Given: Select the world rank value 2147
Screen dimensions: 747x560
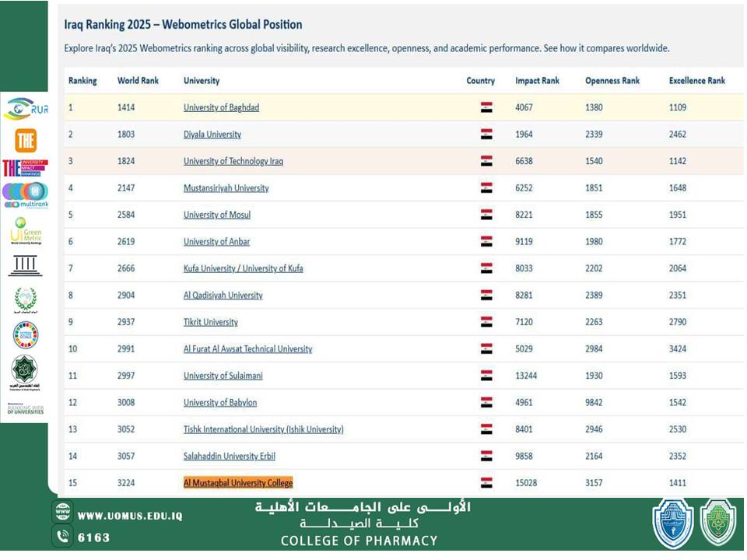Looking at the screenshot, I should (126, 188).
